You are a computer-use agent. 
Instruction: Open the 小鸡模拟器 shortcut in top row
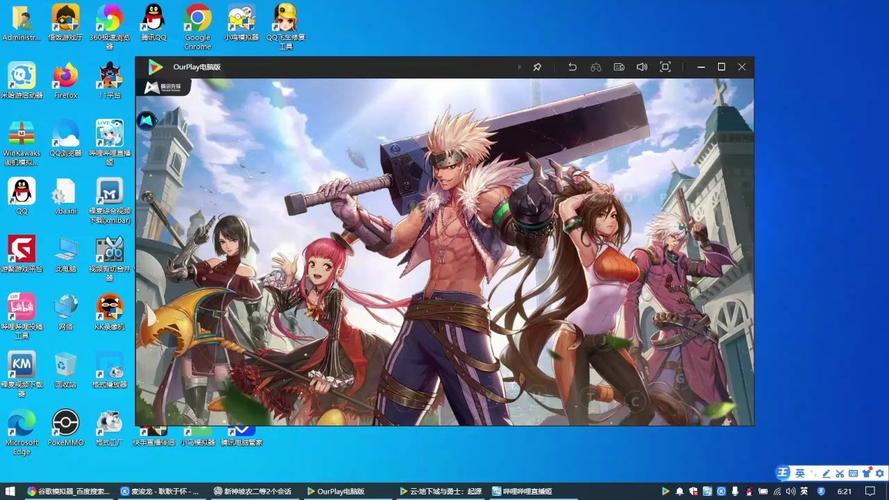pos(242,23)
